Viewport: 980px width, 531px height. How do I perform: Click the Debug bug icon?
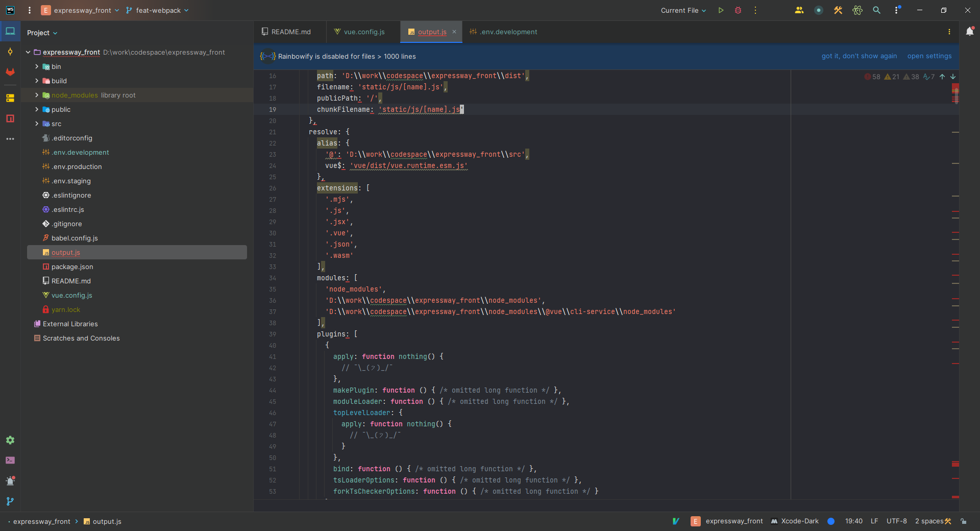(x=738, y=10)
